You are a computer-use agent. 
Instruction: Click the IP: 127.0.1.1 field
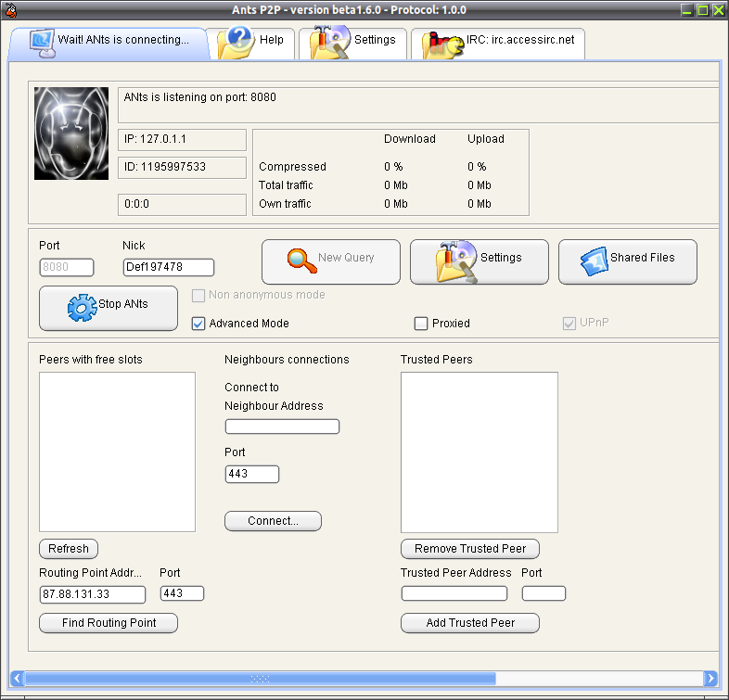tap(182, 139)
